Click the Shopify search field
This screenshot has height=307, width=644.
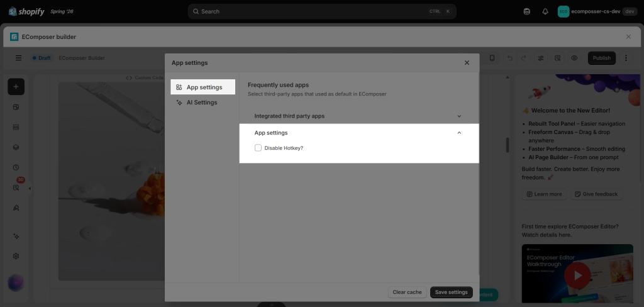click(322, 11)
